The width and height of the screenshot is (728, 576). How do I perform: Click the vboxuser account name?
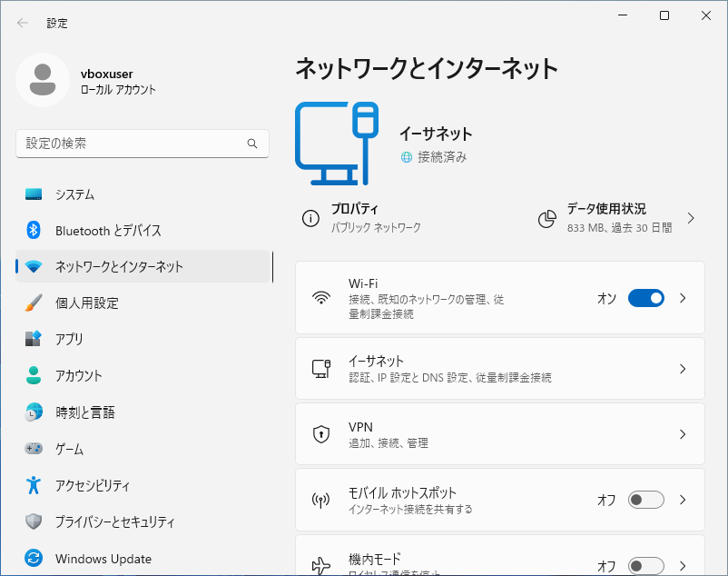coord(107,74)
